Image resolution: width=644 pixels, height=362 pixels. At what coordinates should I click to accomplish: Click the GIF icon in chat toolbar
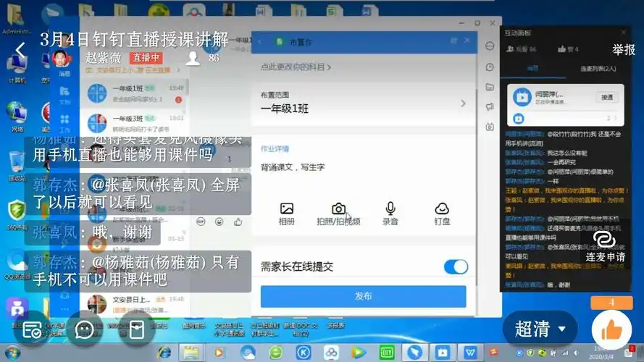point(201,222)
